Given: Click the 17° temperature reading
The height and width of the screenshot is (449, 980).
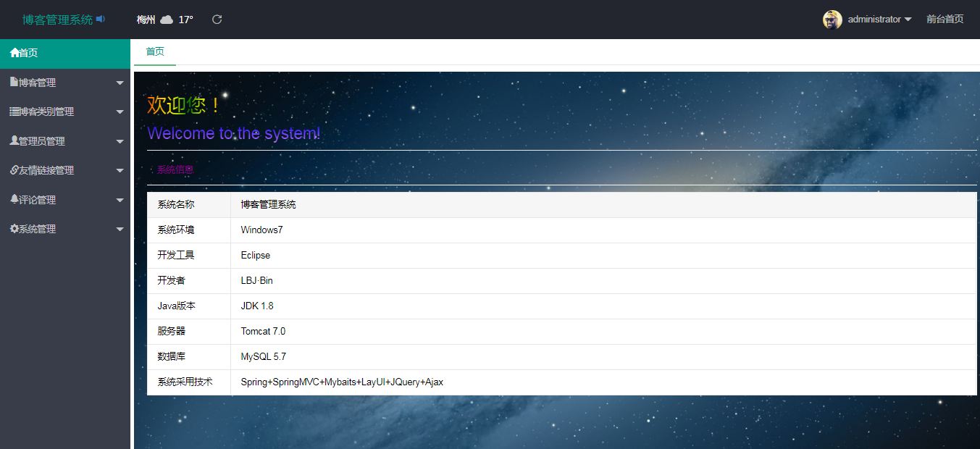Looking at the screenshot, I should pyautogui.click(x=186, y=20).
